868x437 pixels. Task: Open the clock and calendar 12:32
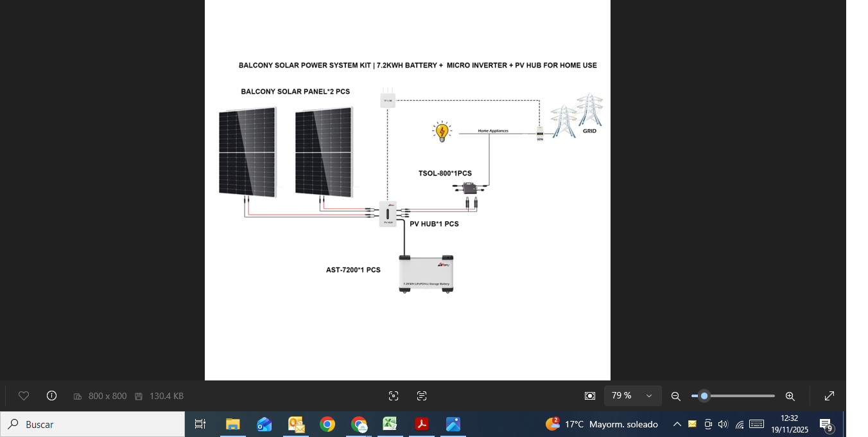pos(790,424)
